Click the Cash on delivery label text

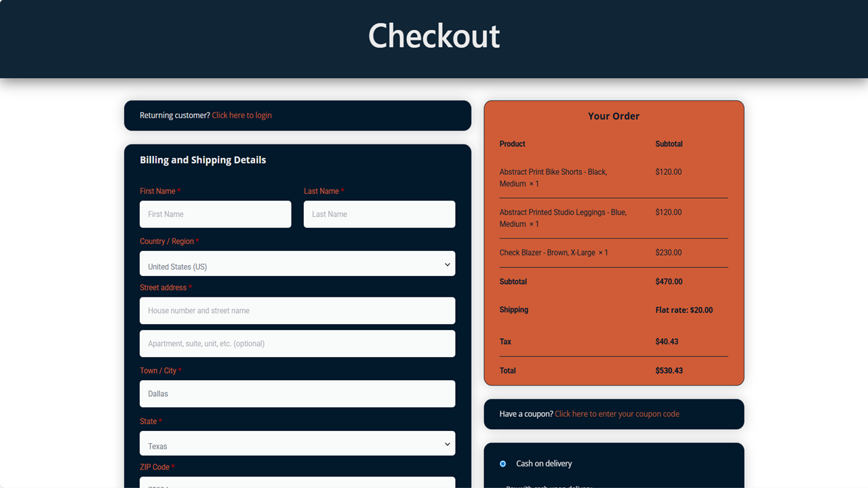coord(544,464)
